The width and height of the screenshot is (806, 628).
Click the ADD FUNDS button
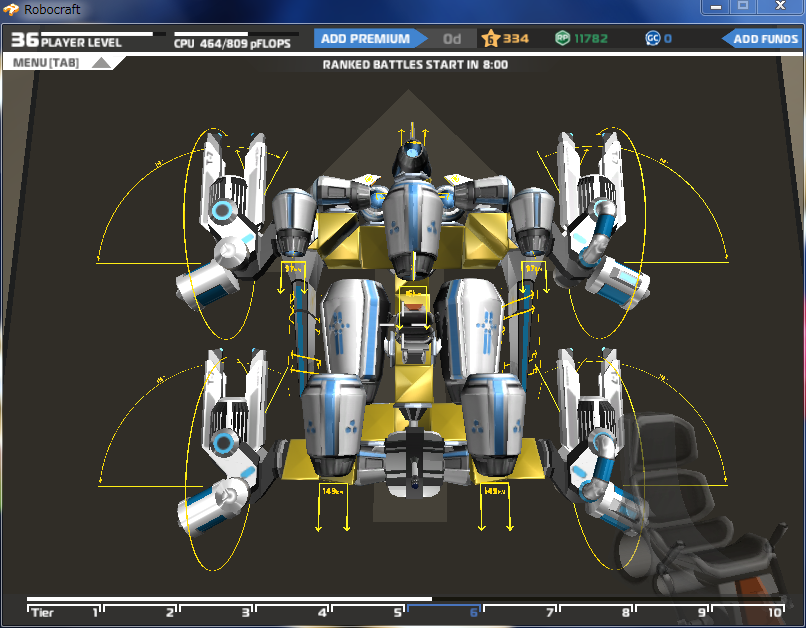coord(761,39)
